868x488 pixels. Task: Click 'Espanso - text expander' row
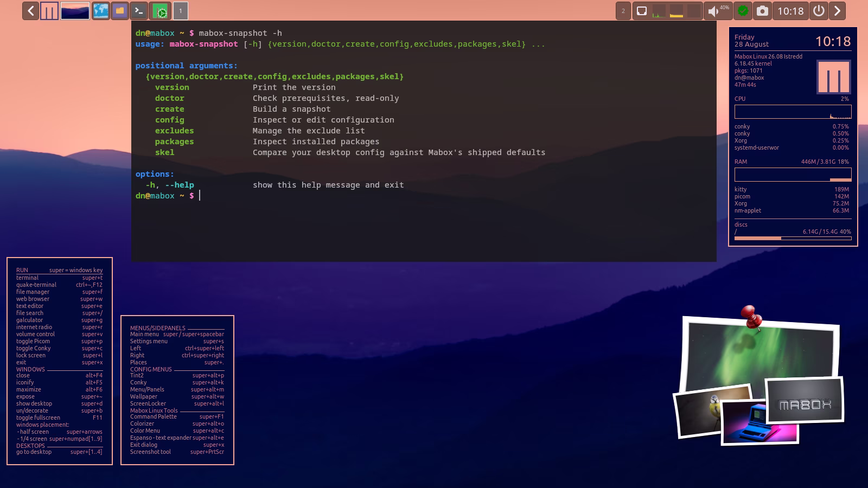tap(177, 438)
